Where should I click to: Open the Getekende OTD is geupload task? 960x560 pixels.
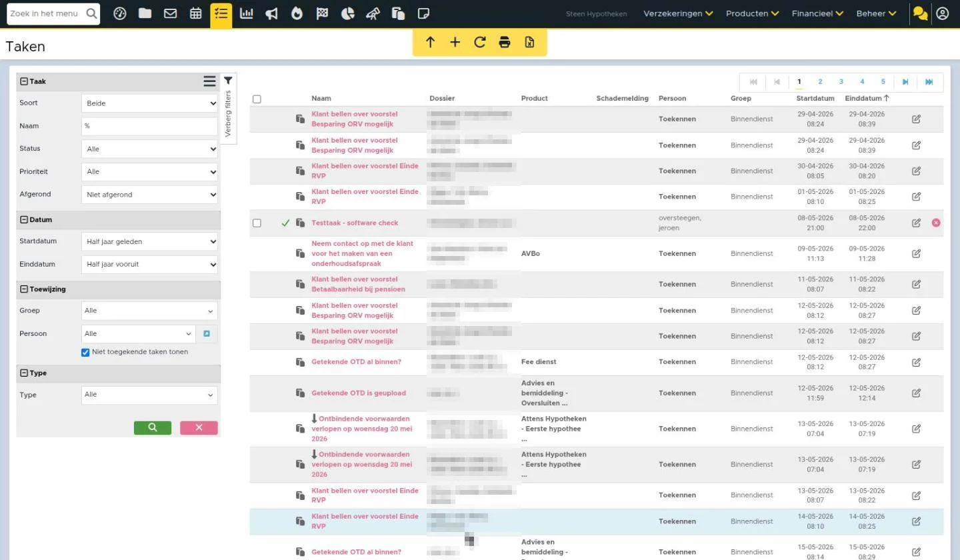(359, 393)
